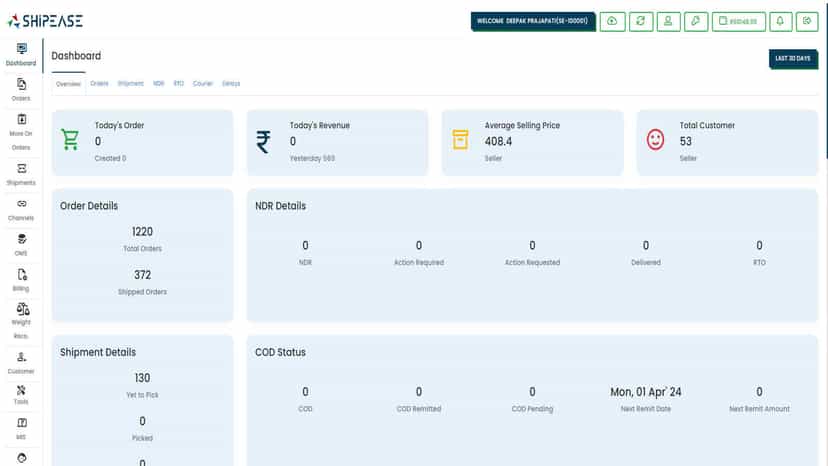Screen dimensions: 828x466
Task: Click the Total Customer value 53
Action: (685, 142)
